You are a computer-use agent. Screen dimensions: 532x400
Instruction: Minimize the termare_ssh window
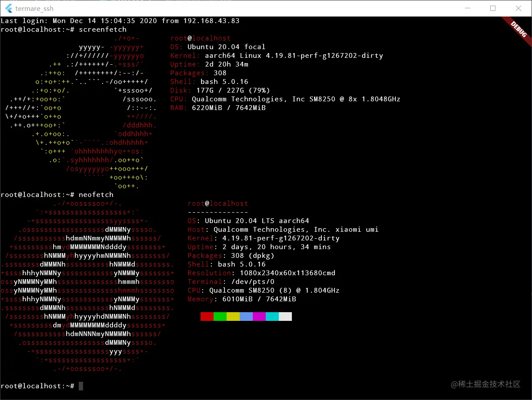click(468, 8)
